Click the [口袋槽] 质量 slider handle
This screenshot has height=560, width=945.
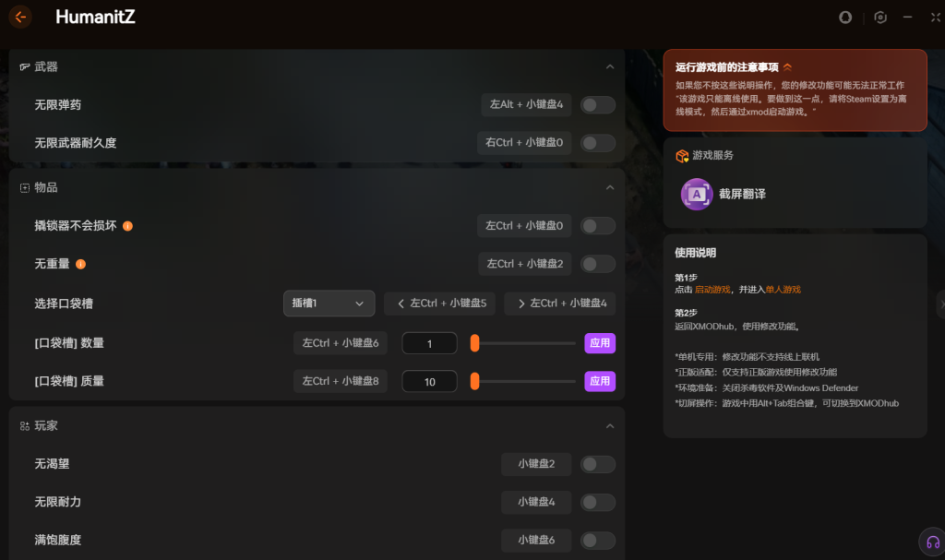click(474, 381)
